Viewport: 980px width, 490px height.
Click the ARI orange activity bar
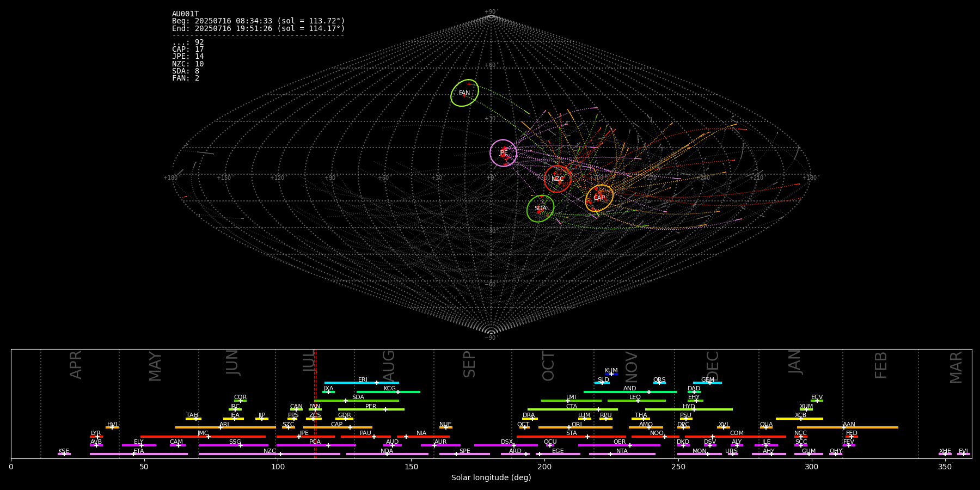click(x=225, y=427)
